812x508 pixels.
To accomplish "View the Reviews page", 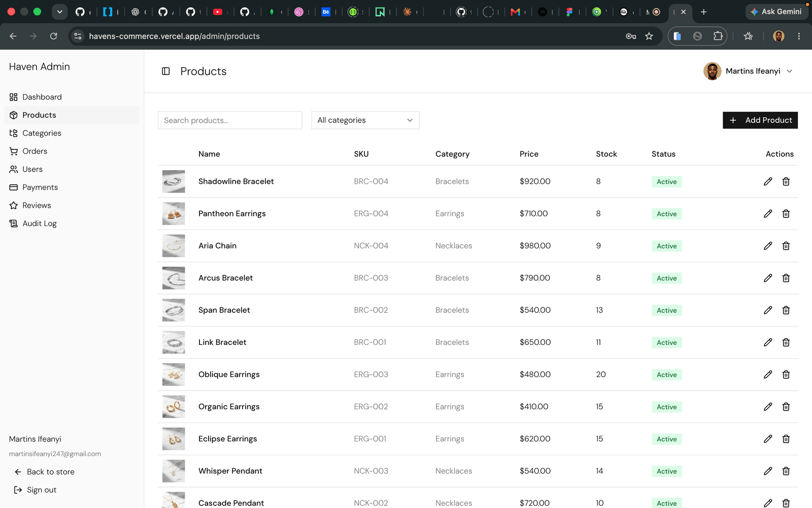I will [72, 205].
